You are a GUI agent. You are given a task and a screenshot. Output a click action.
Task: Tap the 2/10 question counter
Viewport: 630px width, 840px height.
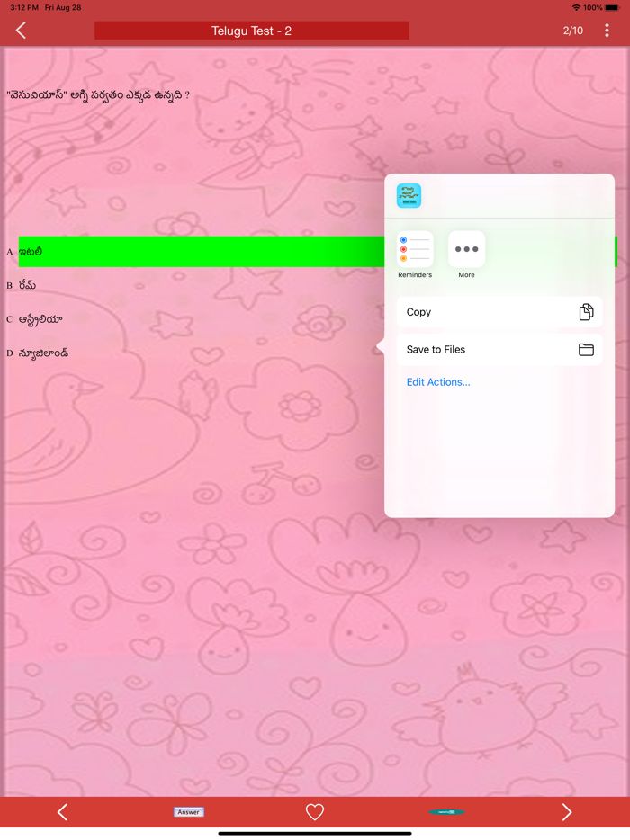[x=572, y=31]
